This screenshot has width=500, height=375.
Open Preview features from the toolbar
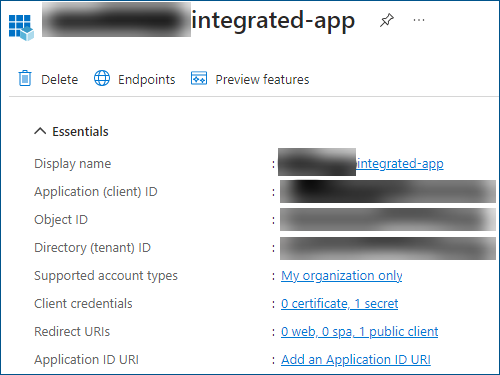coord(262,80)
